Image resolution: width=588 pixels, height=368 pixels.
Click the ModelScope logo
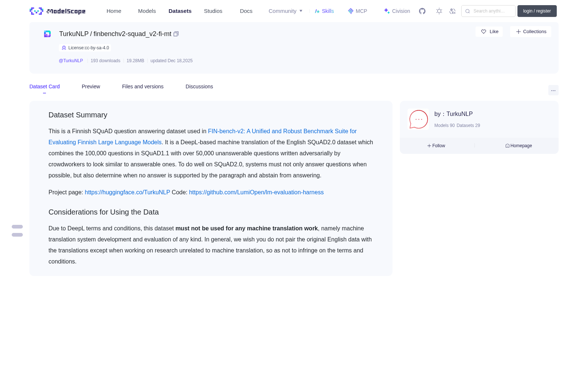pyautogui.click(x=57, y=11)
